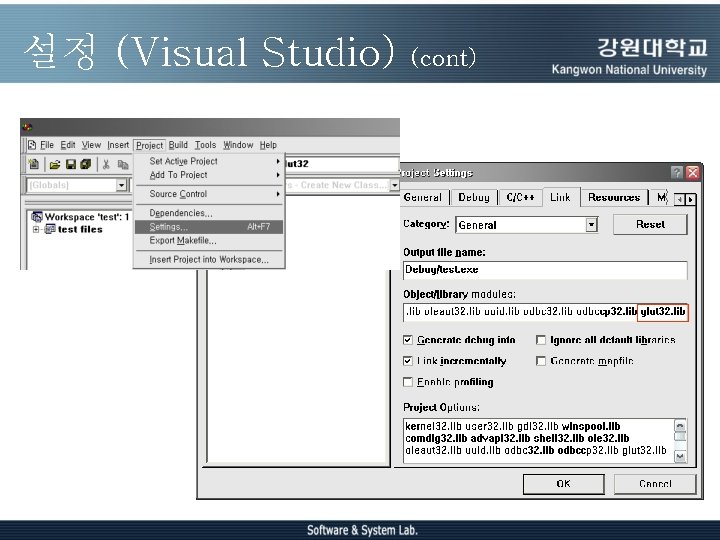Open the View menu
The width and height of the screenshot is (720, 540).
(91, 145)
